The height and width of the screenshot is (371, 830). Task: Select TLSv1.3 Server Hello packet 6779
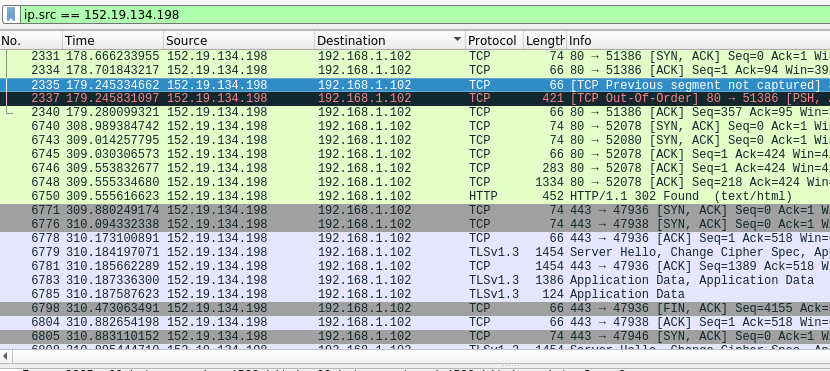tap(415, 252)
